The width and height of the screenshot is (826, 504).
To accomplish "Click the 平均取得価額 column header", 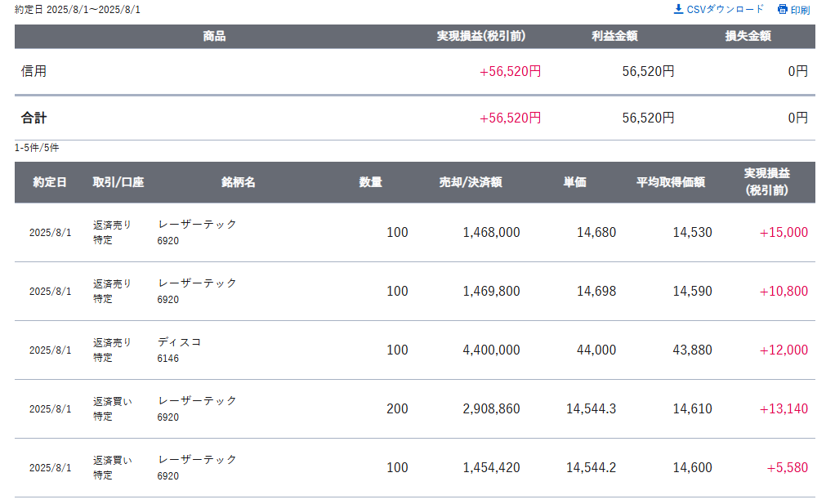I will 671,182.
